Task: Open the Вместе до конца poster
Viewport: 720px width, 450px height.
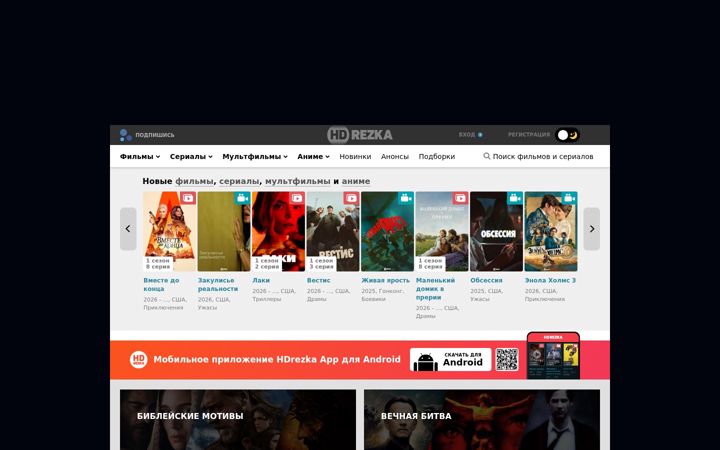Action: tap(169, 231)
